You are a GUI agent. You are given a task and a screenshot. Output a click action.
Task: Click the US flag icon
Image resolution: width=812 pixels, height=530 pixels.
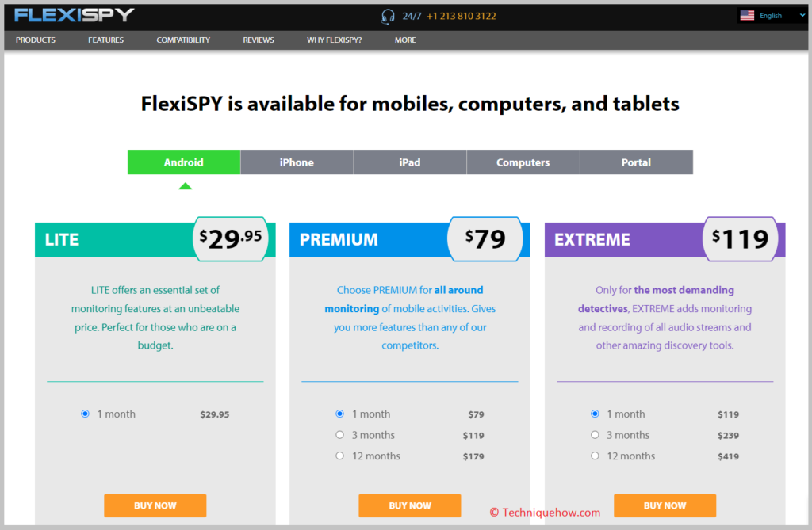(747, 16)
